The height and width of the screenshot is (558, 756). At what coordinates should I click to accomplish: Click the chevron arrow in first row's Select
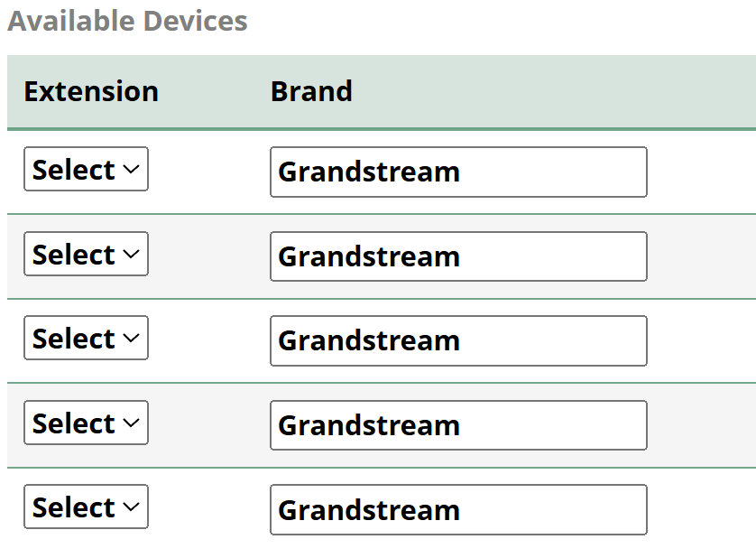click(x=131, y=170)
